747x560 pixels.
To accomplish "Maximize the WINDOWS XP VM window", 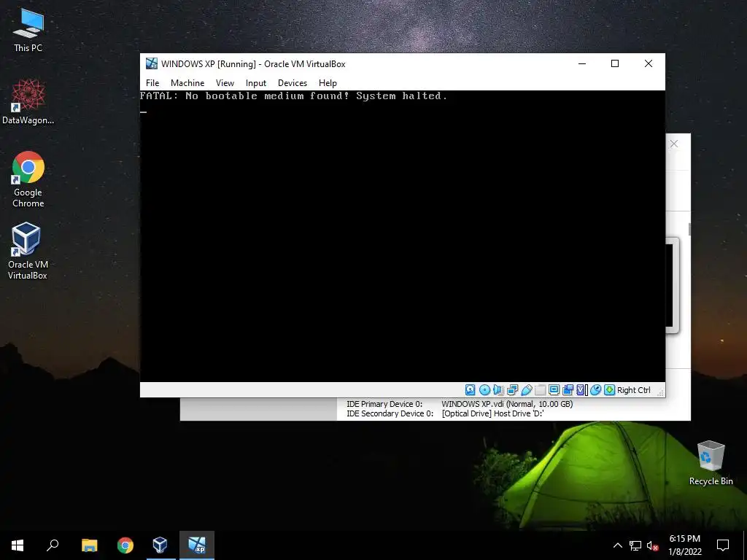I will 615,63.
